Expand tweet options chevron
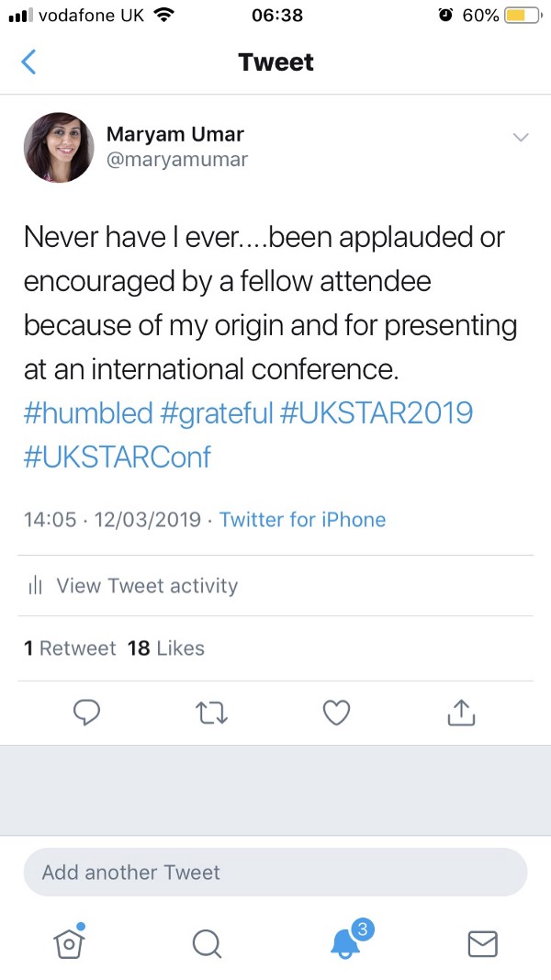The width and height of the screenshot is (551, 980). tap(521, 138)
